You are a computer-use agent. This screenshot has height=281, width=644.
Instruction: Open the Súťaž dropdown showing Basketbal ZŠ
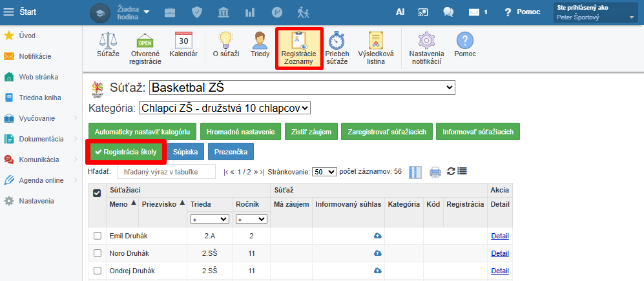click(x=302, y=87)
